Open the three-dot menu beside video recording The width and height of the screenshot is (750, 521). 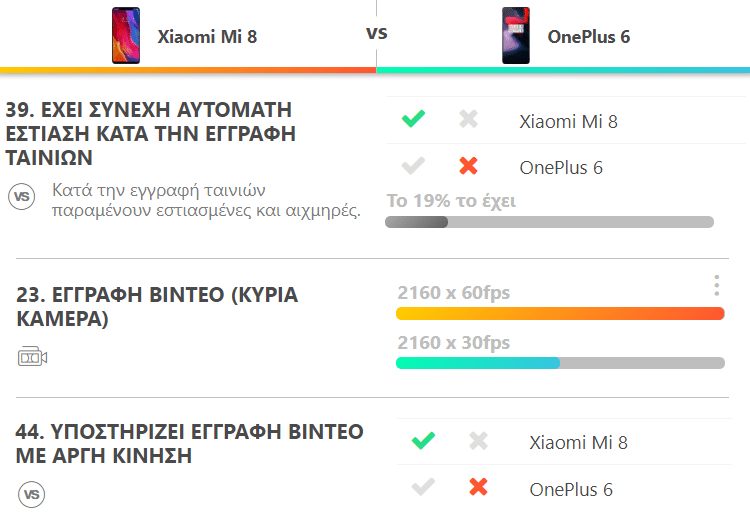click(716, 286)
